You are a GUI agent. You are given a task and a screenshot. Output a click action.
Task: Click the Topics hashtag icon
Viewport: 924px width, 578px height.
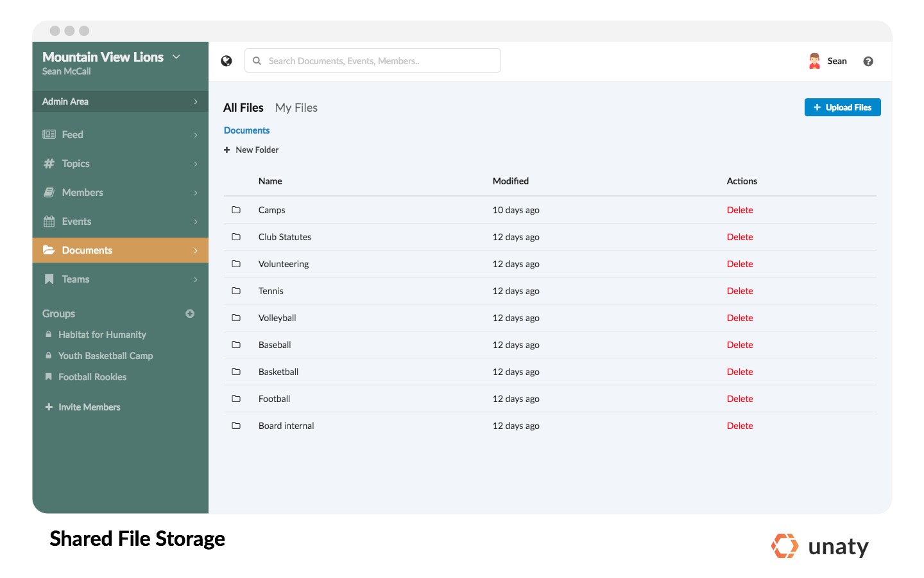(49, 163)
